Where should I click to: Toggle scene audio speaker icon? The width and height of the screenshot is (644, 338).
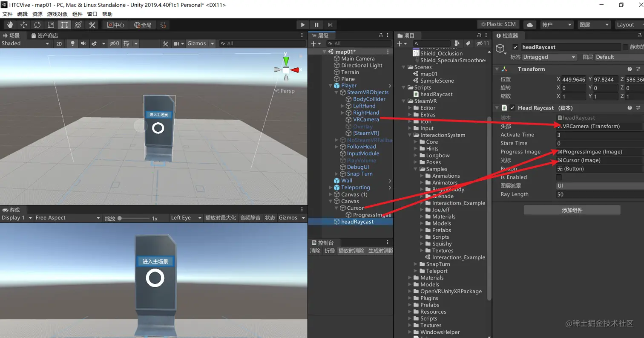(83, 43)
